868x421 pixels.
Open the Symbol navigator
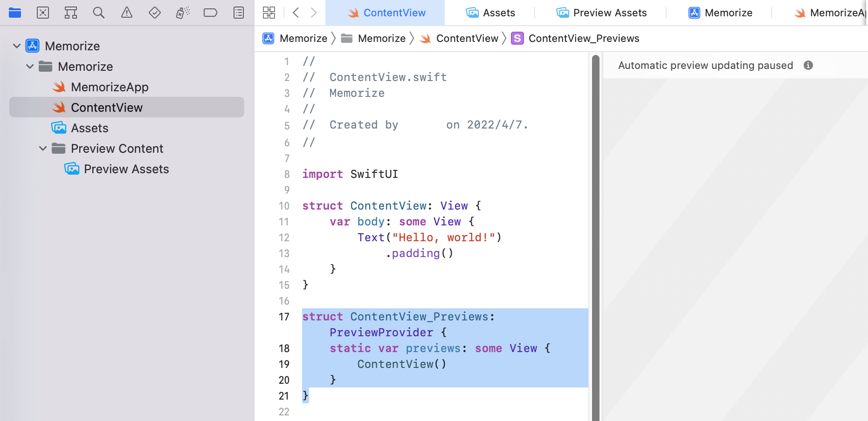coord(71,13)
